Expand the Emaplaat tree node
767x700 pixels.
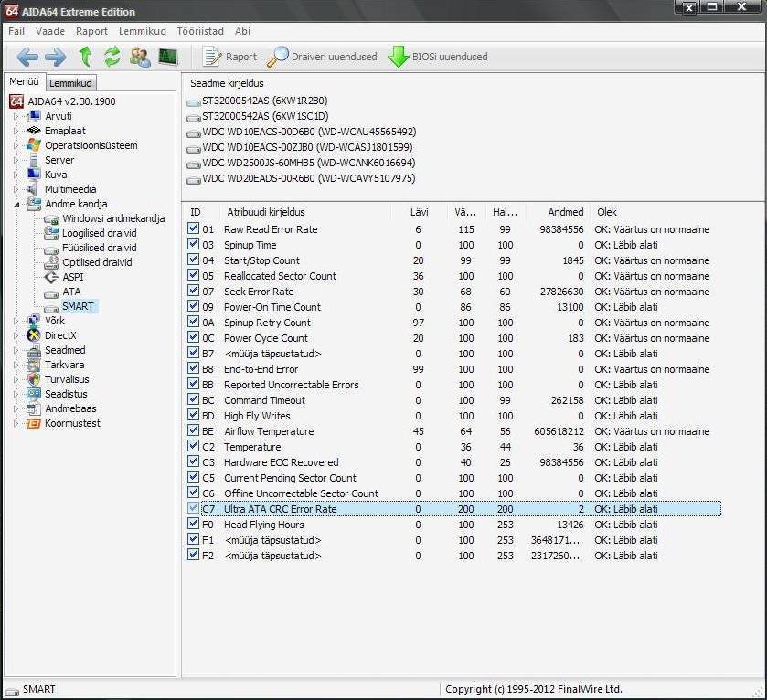16,131
